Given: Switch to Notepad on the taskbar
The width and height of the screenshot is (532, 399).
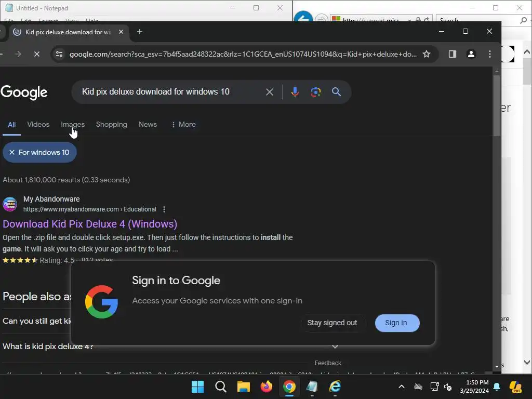Looking at the screenshot, I should (x=312, y=387).
